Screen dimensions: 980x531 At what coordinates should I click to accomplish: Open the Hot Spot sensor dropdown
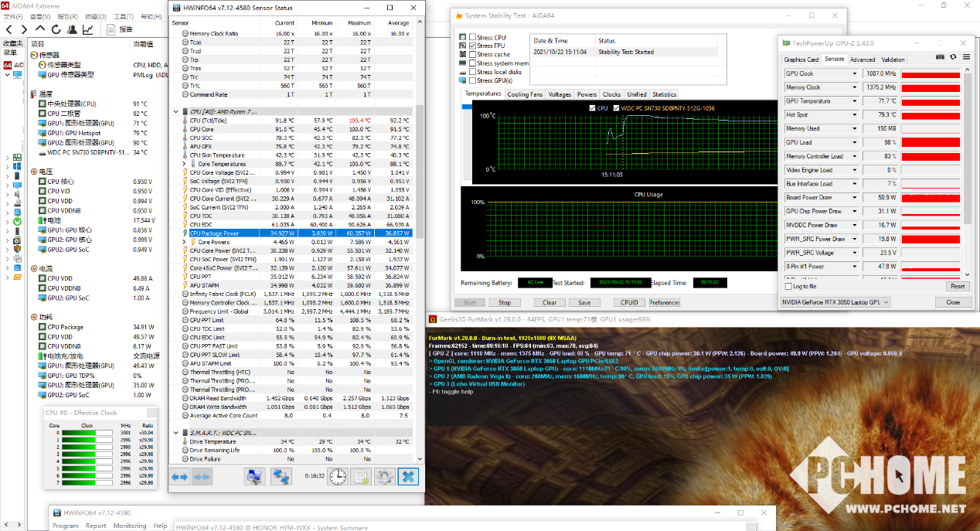pos(855,115)
